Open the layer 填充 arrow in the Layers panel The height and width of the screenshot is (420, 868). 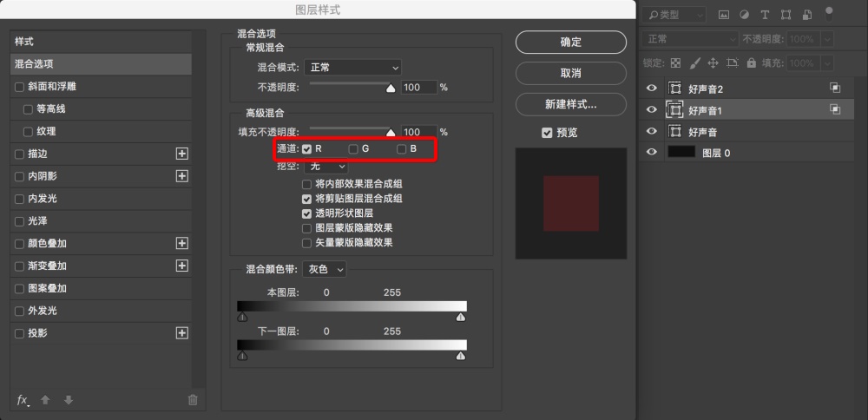click(827, 63)
